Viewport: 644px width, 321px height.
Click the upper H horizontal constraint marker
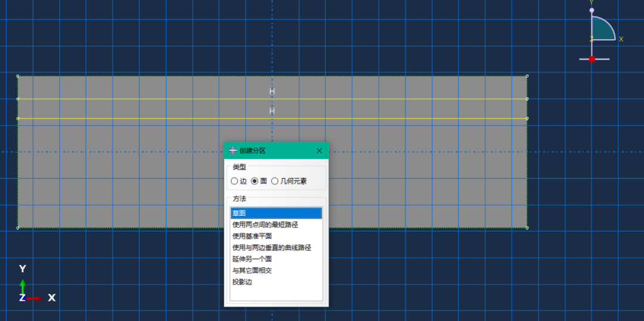pos(272,92)
